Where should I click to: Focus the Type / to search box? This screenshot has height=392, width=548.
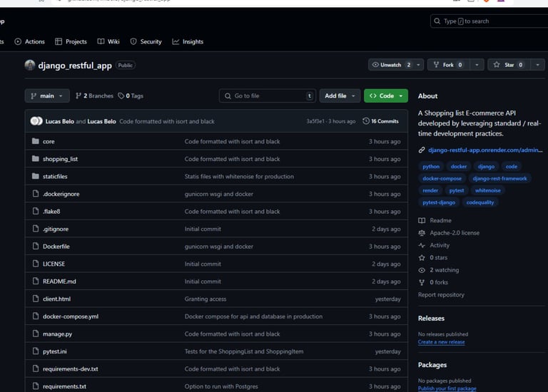point(489,21)
